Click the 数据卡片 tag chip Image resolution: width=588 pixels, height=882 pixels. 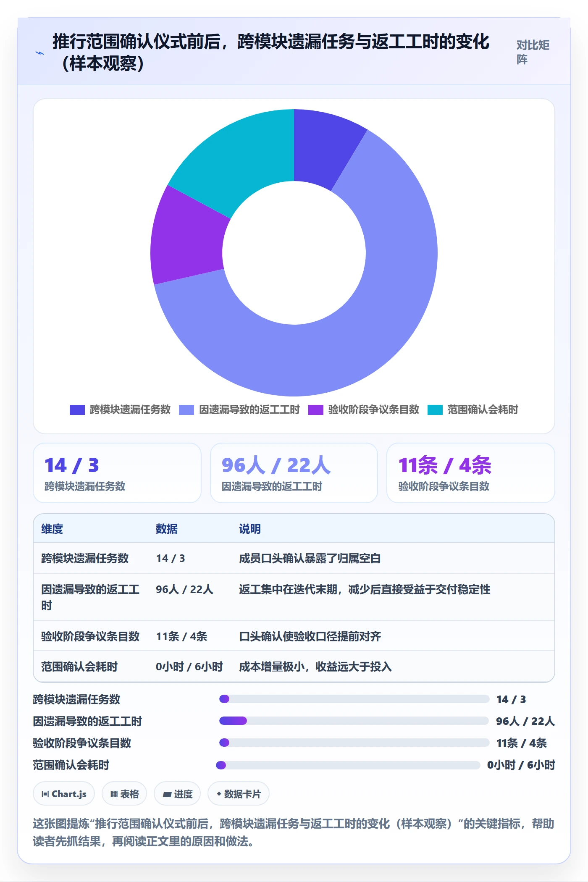pos(239,794)
